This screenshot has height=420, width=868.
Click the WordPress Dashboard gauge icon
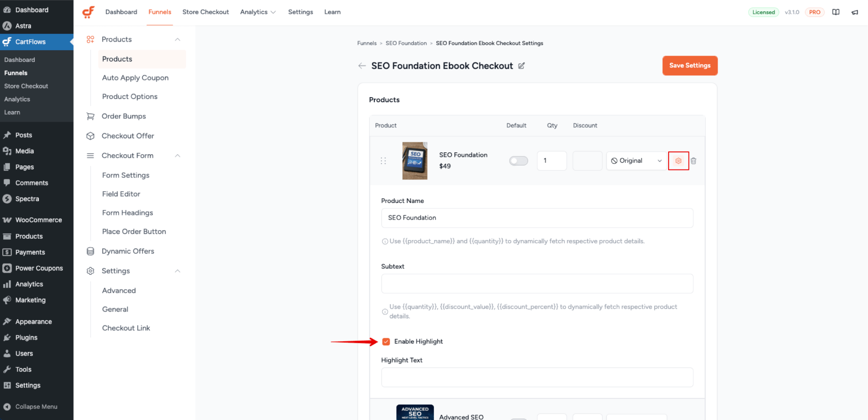coord(7,9)
